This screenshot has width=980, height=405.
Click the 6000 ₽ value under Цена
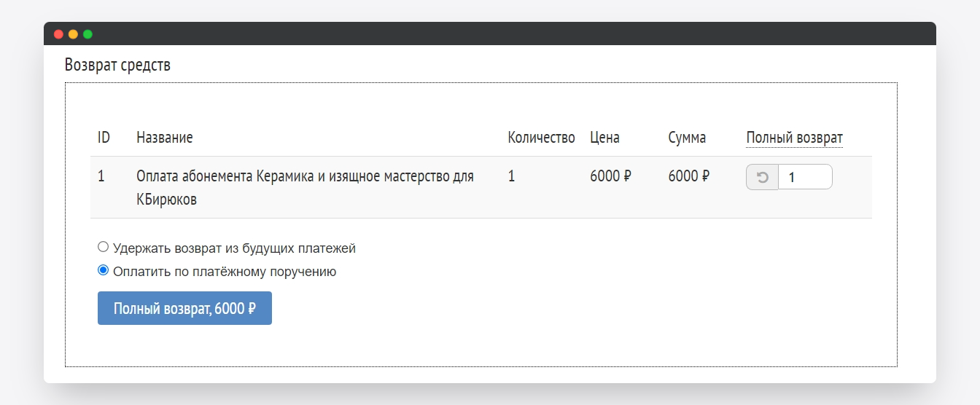pos(610,176)
